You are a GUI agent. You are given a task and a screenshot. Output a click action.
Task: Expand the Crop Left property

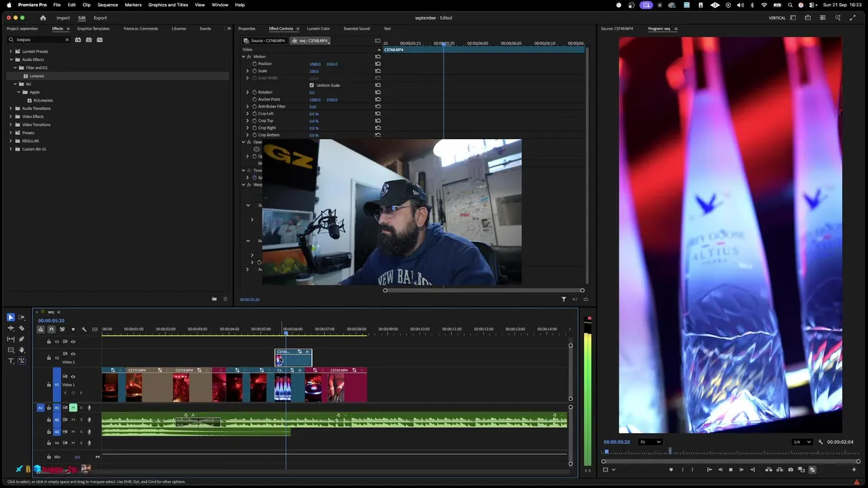(248, 114)
